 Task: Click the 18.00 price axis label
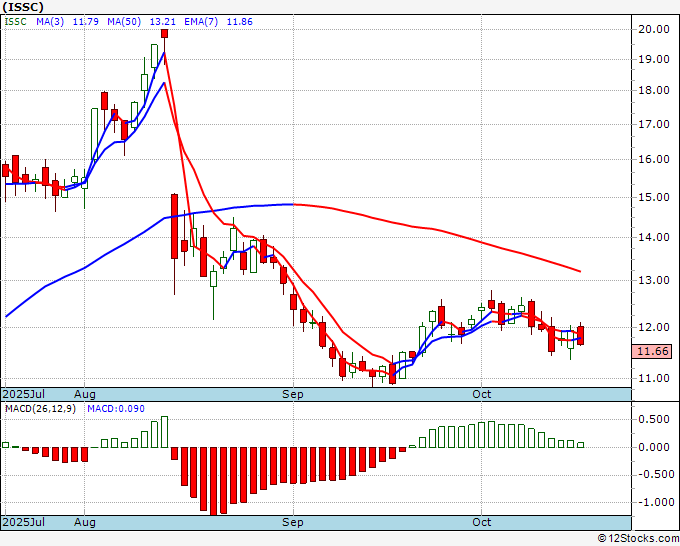[x=654, y=90]
